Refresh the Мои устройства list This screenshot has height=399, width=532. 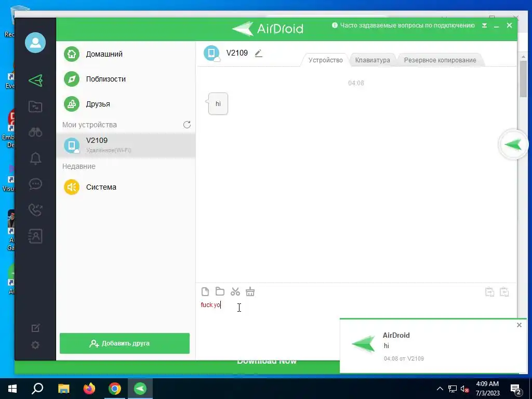[x=187, y=125]
